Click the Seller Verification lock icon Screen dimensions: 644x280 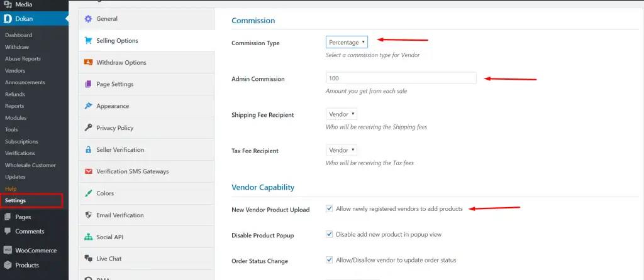click(x=89, y=150)
